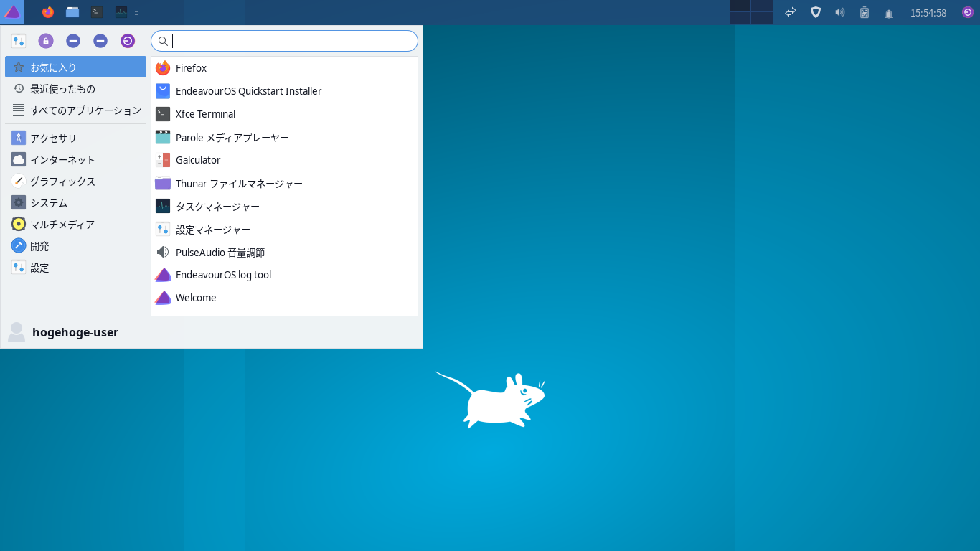The width and height of the screenshot is (980, 551).
Task: Open Parole メディアプレーヤー
Action: coord(284,137)
